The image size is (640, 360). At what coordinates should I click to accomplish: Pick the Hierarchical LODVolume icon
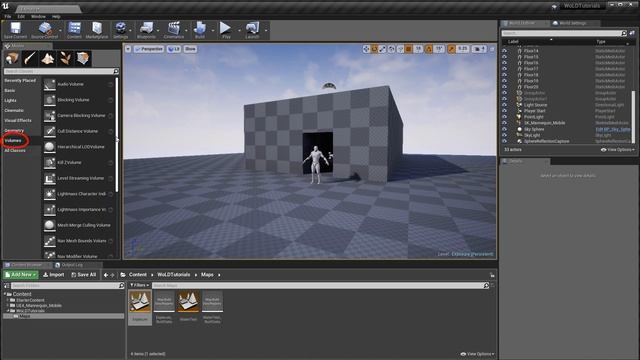pyautogui.click(x=50, y=147)
